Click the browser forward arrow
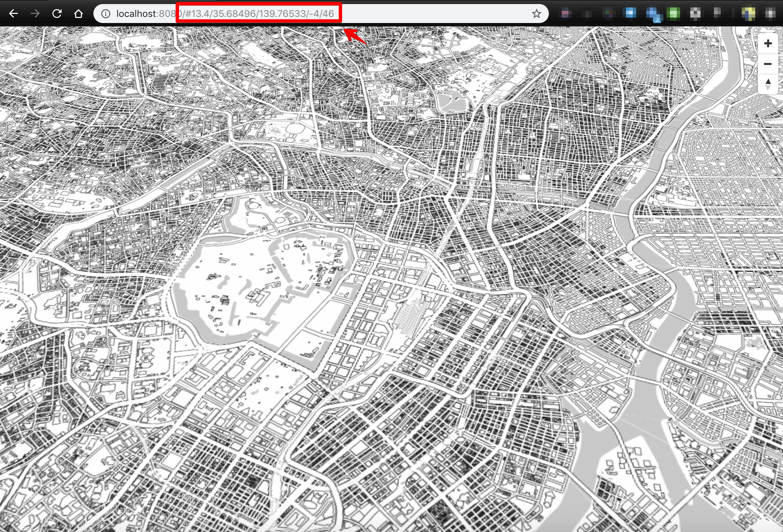Image resolution: width=783 pixels, height=532 pixels. (35, 14)
